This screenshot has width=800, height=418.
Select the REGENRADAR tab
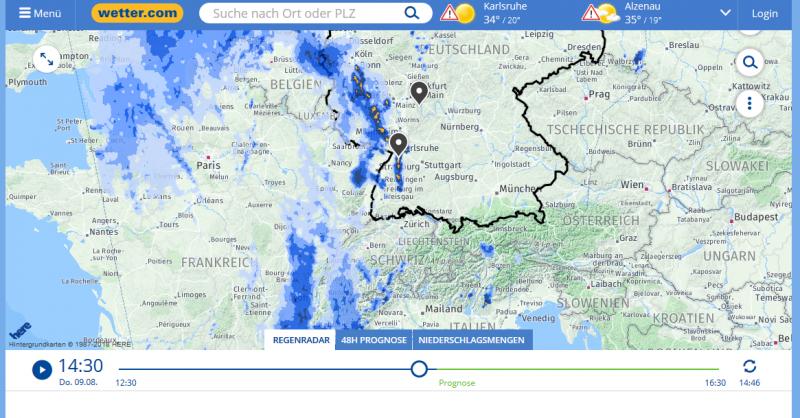(x=301, y=340)
